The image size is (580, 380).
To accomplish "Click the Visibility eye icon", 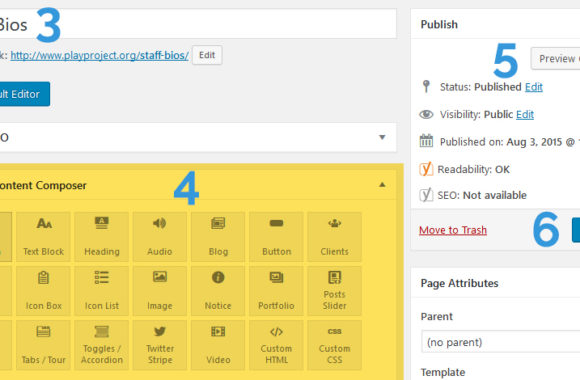I will 426,114.
